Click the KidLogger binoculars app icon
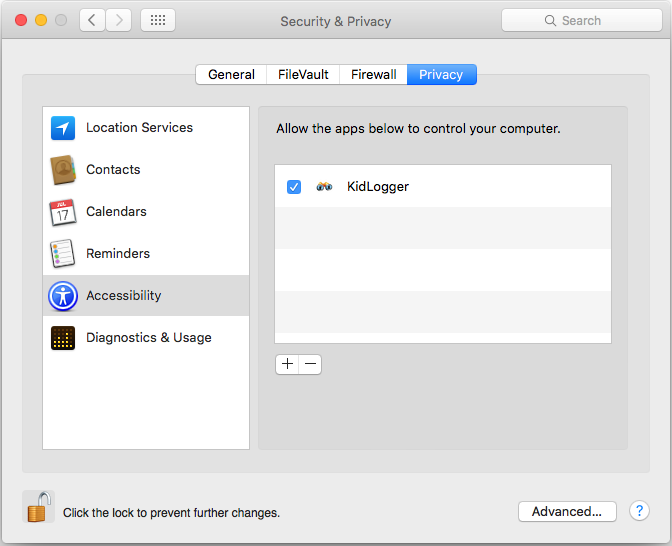The height and width of the screenshot is (546, 672). coord(324,186)
